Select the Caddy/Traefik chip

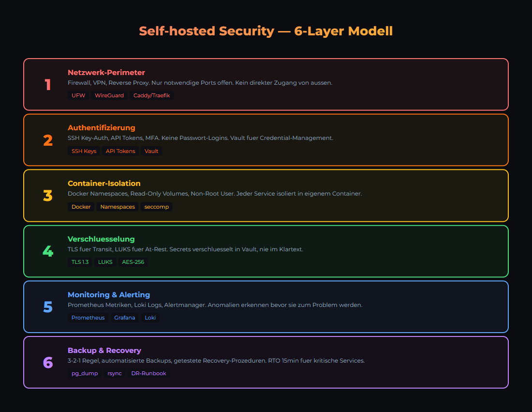coord(151,95)
